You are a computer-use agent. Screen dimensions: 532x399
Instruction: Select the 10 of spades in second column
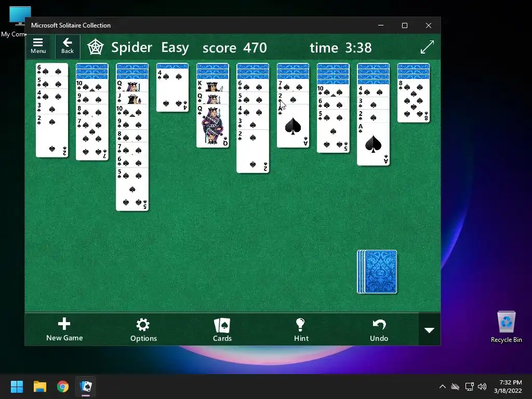click(x=92, y=85)
